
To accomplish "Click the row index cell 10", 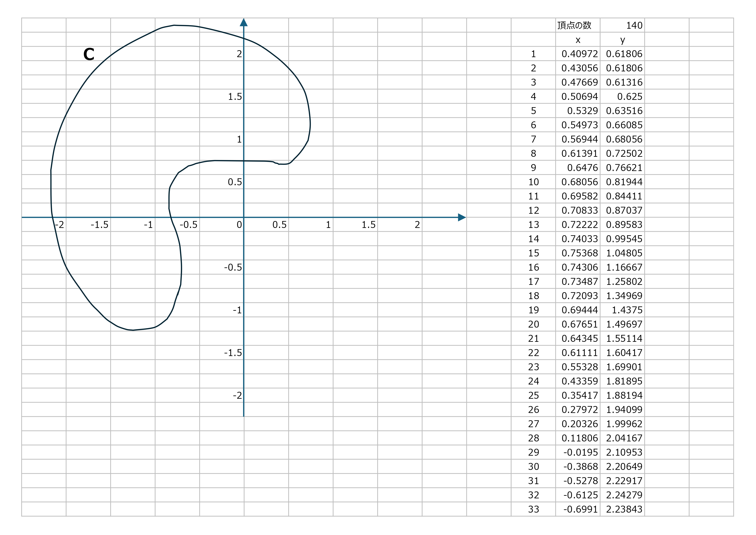I will [x=533, y=182].
